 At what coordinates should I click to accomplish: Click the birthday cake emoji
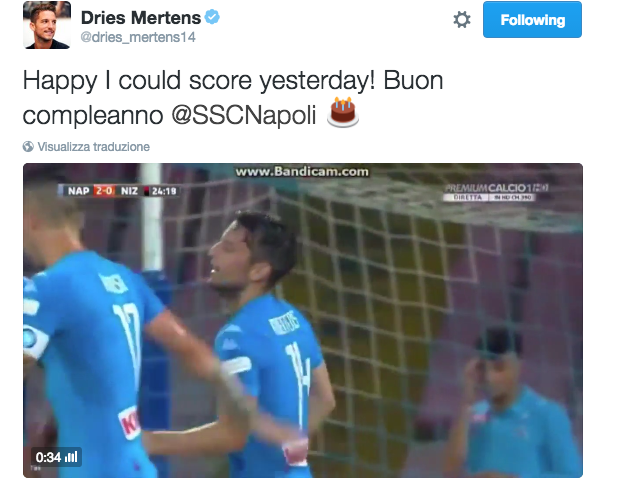[343, 112]
